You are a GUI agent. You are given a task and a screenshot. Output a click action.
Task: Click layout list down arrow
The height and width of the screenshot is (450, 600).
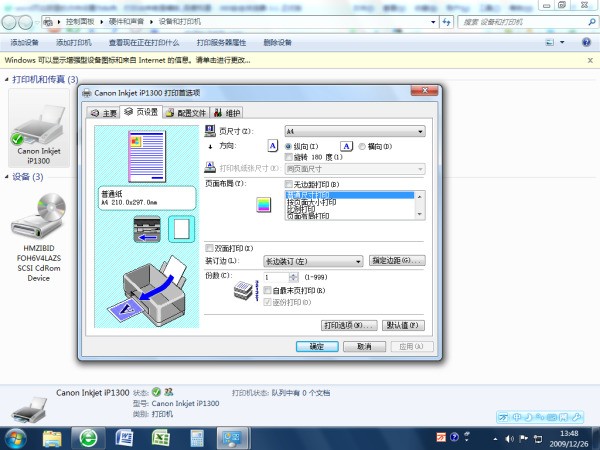coord(420,214)
